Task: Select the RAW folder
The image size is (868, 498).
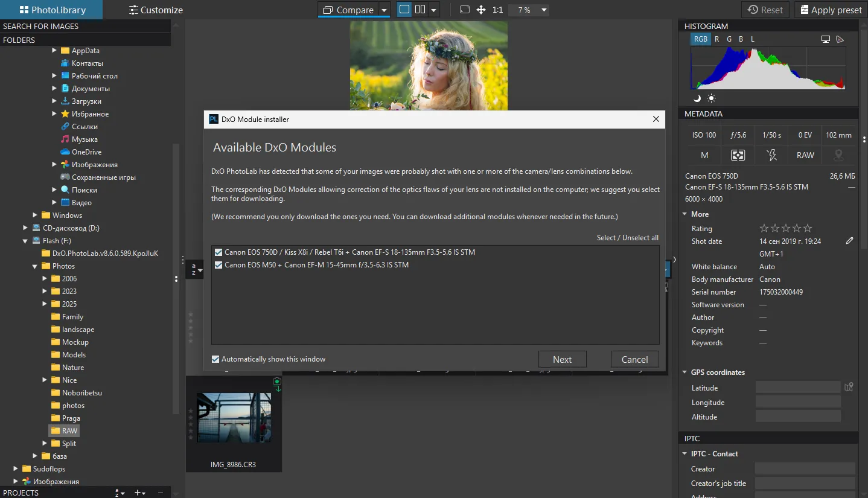Action: point(64,431)
